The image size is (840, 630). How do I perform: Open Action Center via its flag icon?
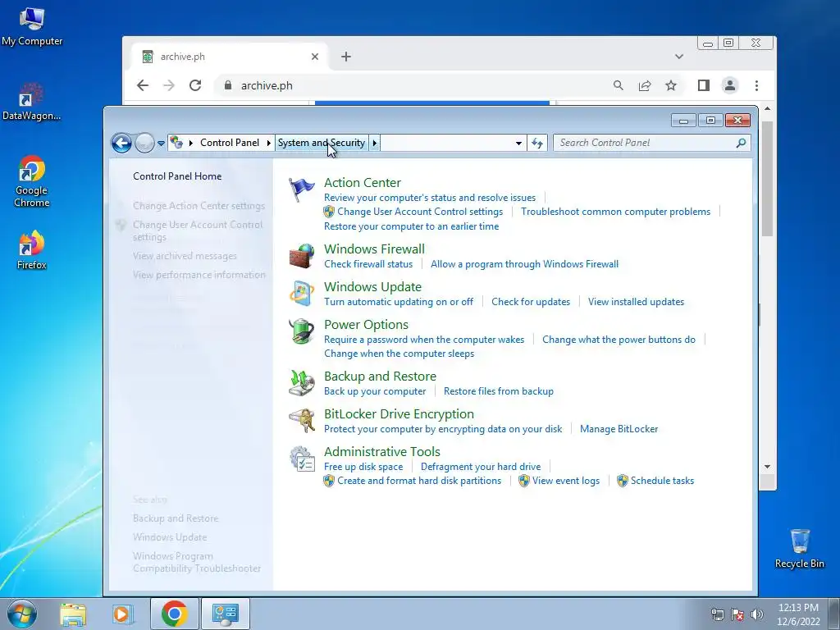pos(302,189)
